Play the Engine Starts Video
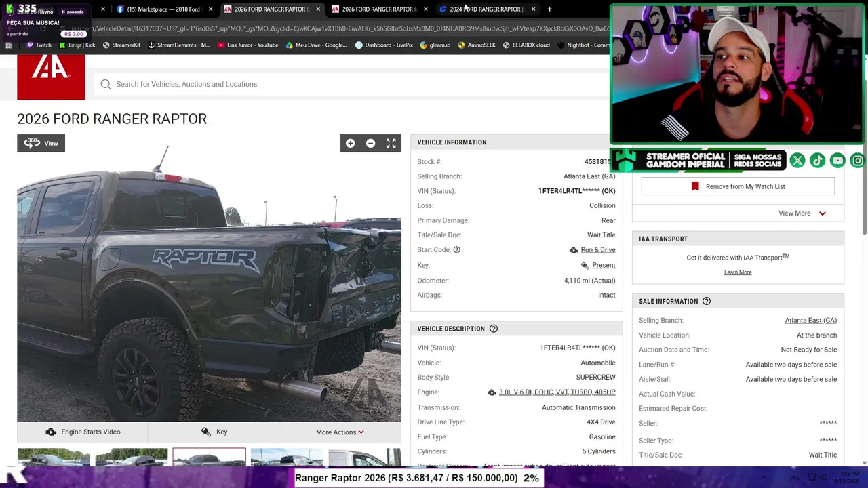 pos(83,432)
